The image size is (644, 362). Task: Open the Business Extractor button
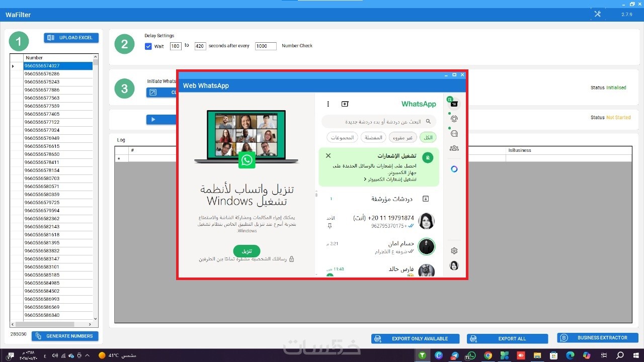[598, 338]
